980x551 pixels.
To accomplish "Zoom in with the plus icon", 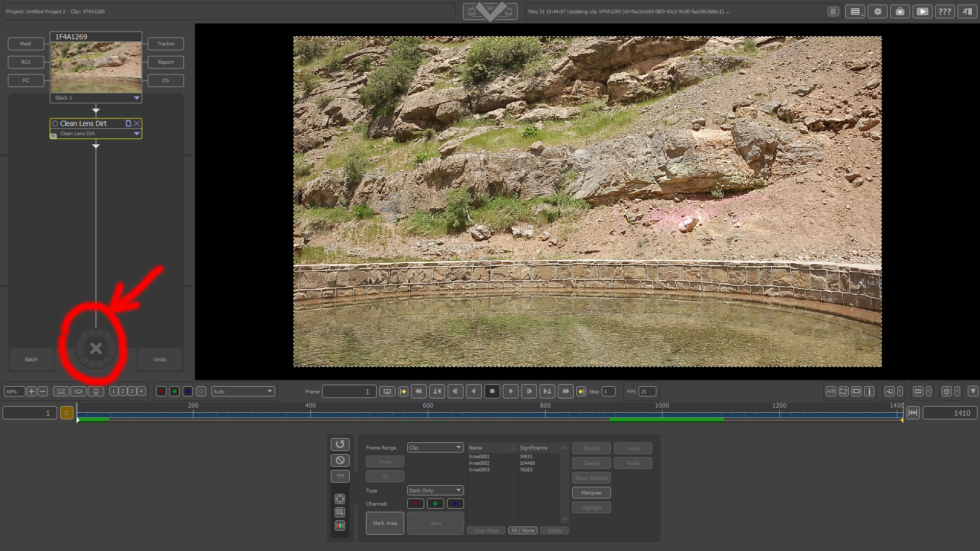I will (x=32, y=392).
